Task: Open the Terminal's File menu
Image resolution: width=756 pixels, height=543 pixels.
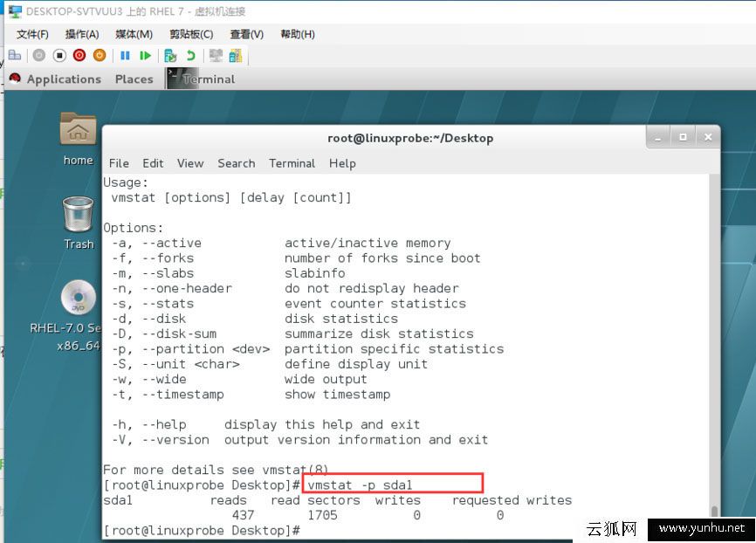Action: tap(119, 163)
